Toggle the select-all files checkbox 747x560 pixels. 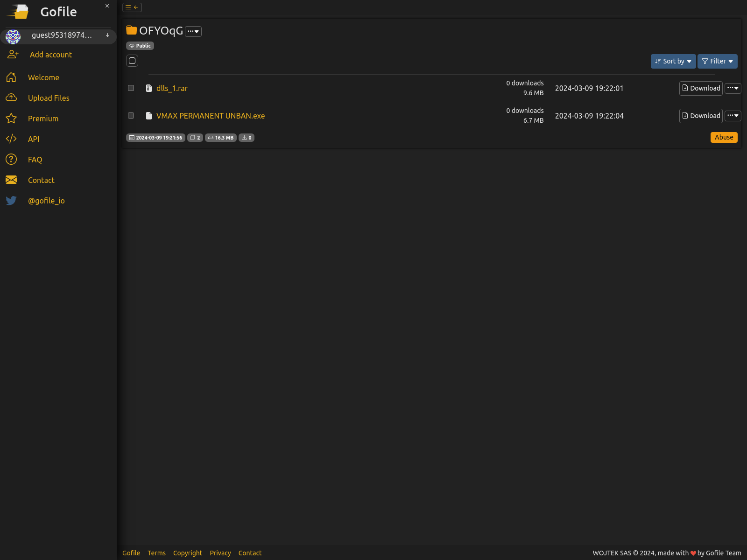pyautogui.click(x=132, y=61)
